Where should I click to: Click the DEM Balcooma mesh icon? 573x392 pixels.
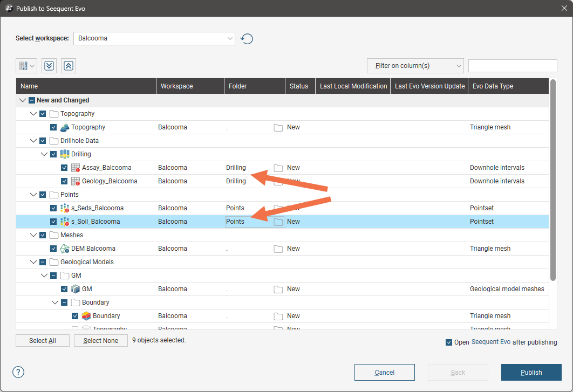(x=65, y=249)
